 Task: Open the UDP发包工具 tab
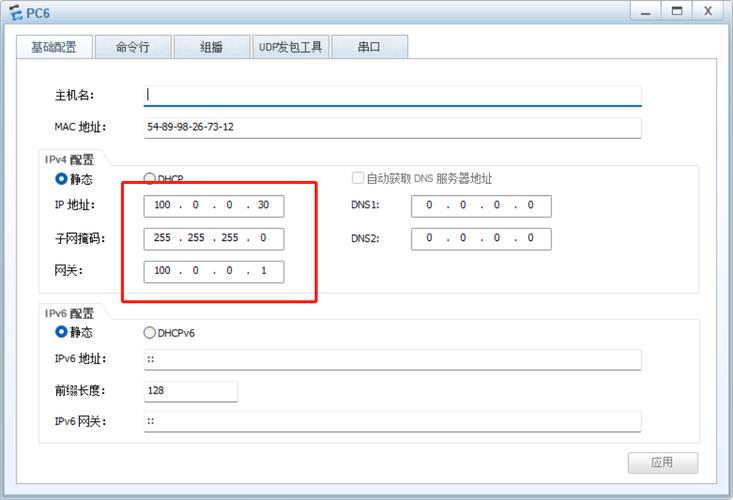(x=291, y=47)
